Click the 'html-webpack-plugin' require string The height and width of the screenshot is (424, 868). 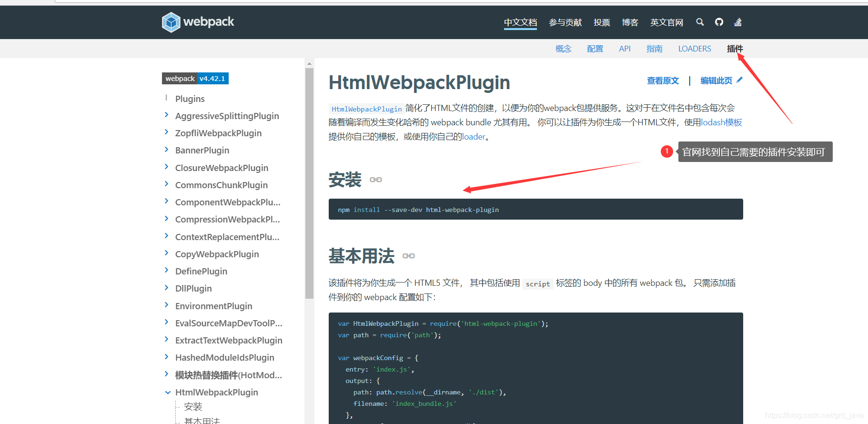500,323
